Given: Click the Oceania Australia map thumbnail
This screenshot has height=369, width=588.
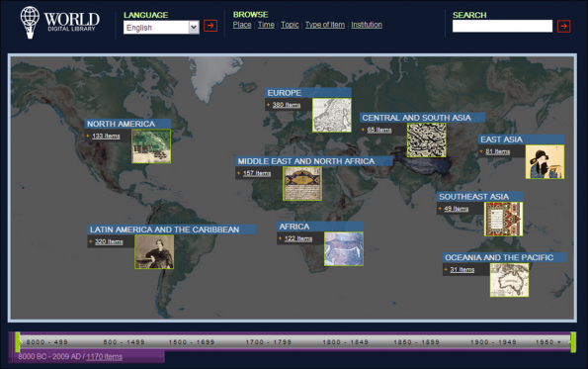Looking at the screenshot, I should click(x=509, y=280).
